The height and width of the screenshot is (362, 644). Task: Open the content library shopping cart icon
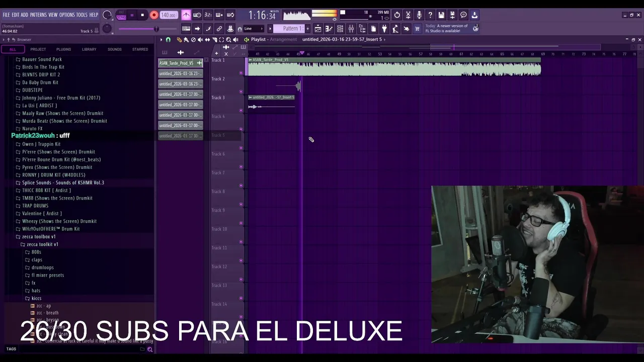coord(417,29)
